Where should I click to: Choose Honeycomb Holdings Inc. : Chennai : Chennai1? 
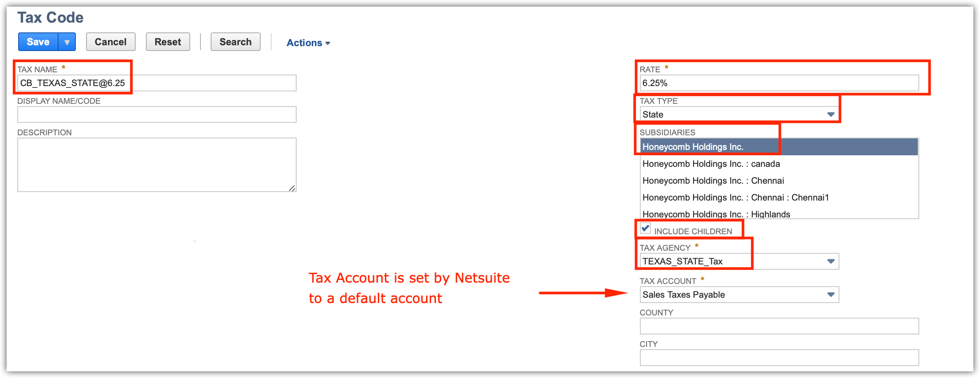click(x=735, y=197)
